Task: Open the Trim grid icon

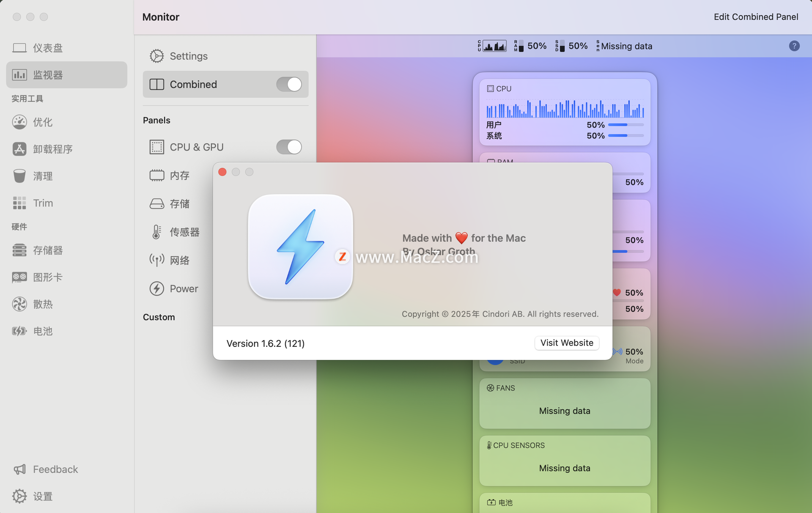Action: [19, 203]
